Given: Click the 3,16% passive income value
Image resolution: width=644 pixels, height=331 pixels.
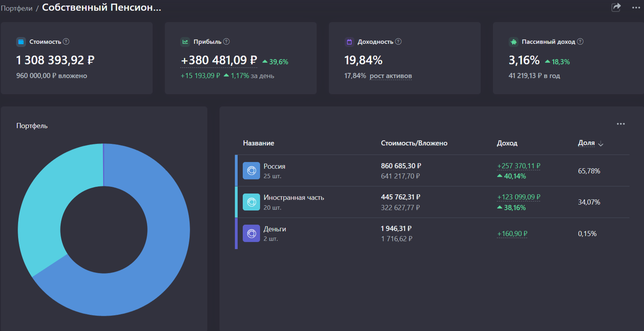Looking at the screenshot, I should 524,60.
